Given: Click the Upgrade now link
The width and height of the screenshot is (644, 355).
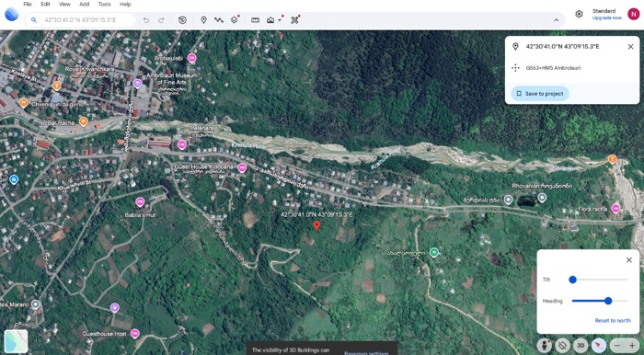Looking at the screenshot, I should point(606,18).
